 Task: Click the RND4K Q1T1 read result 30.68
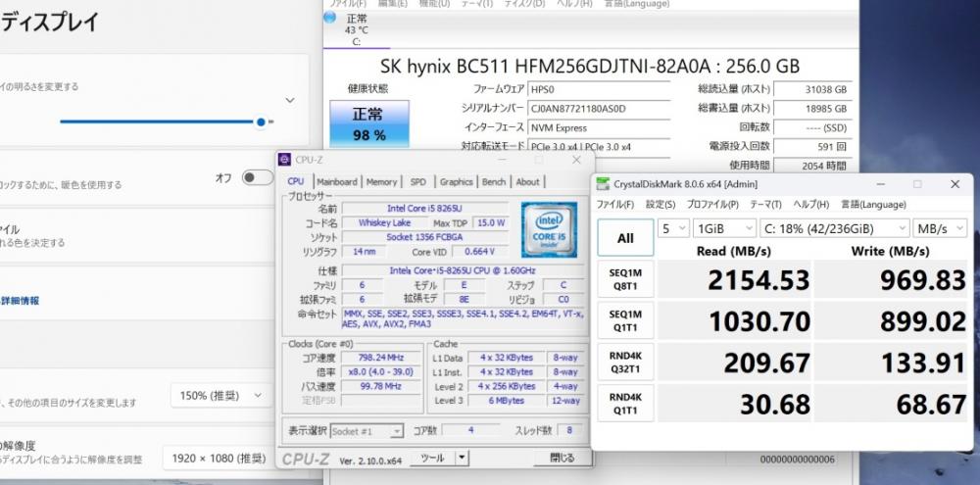tap(734, 405)
